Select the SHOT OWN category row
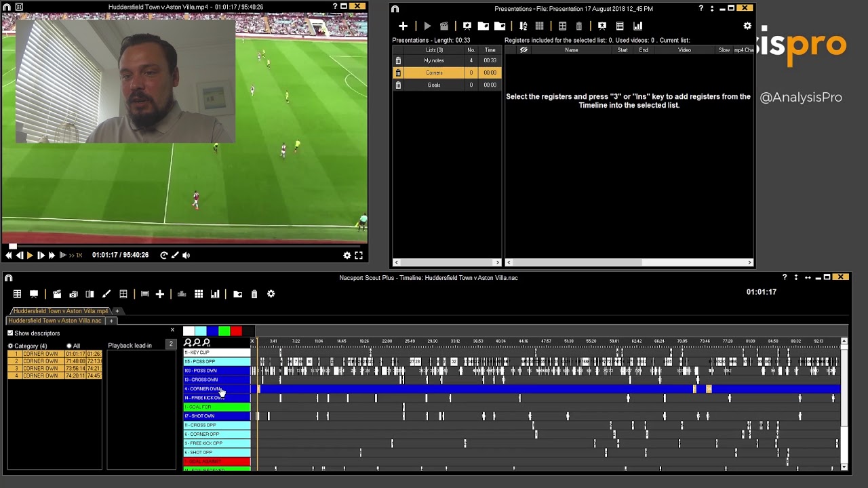The height and width of the screenshot is (488, 868). coord(217,416)
